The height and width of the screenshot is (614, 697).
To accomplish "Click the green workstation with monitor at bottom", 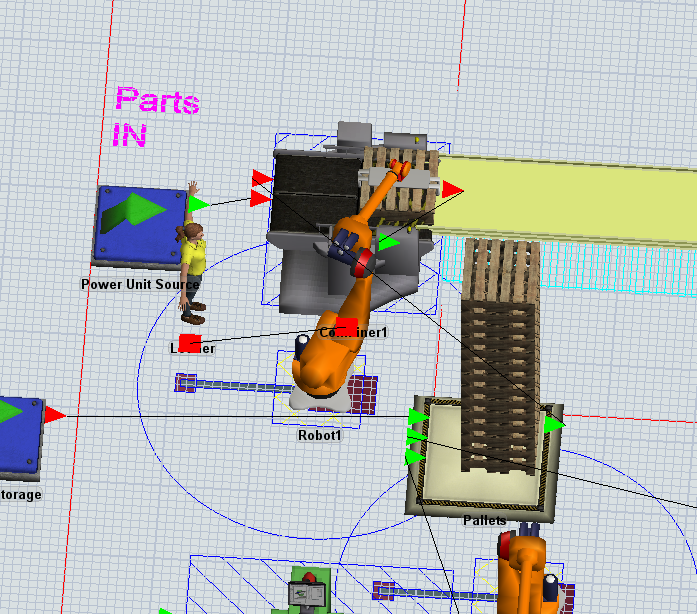I will (x=309, y=590).
